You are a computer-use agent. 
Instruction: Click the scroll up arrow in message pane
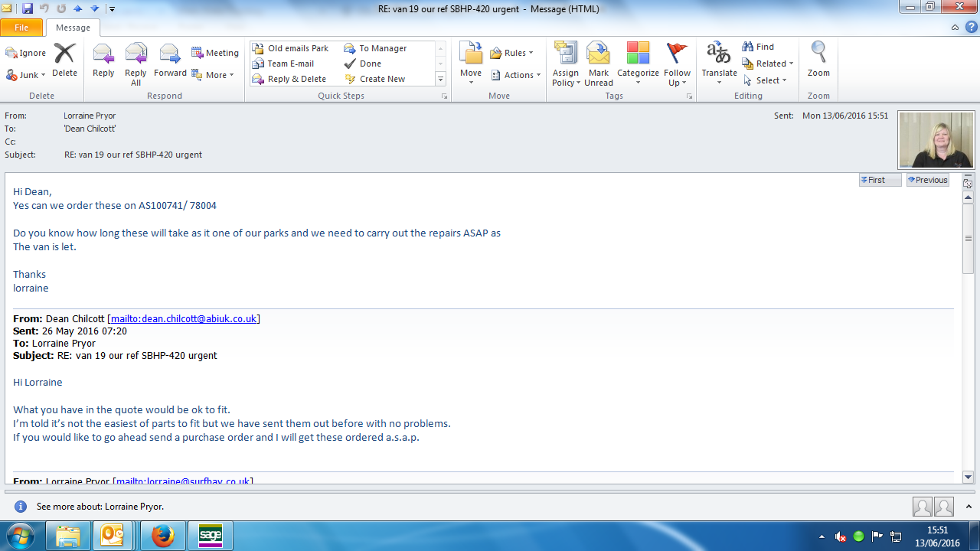click(x=968, y=197)
